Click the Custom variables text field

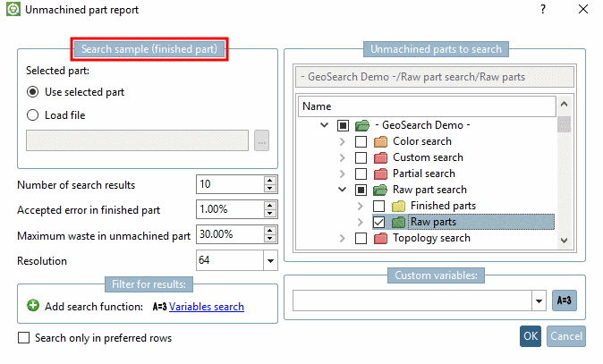click(x=412, y=301)
